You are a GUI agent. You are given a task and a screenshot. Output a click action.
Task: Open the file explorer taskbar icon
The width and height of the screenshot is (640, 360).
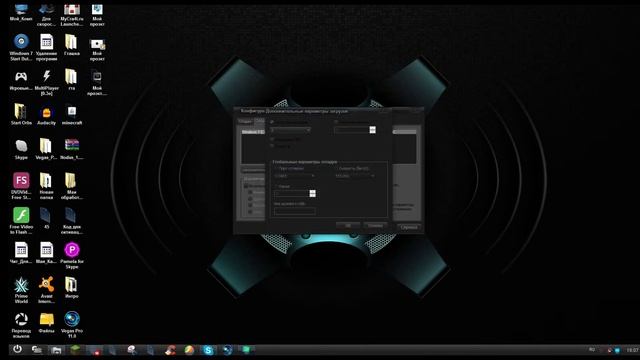tap(56, 350)
